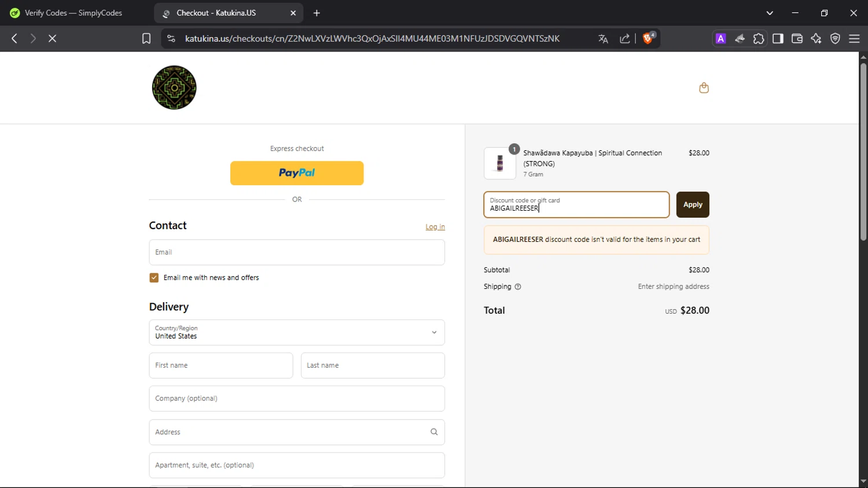This screenshot has width=868, height=488.
Task: Click the Shawãdawa Kapayuba product title
Action: (593, 158)
